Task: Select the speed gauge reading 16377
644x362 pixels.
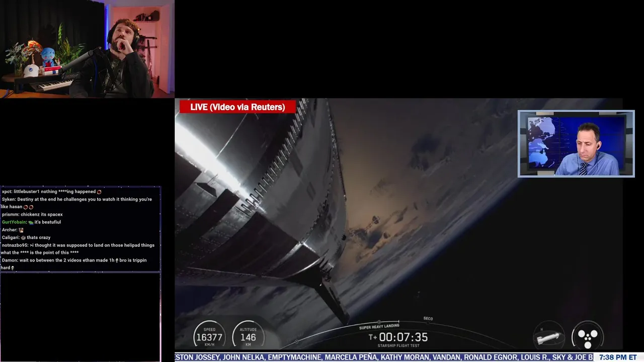Action: (x=209, y=334)
